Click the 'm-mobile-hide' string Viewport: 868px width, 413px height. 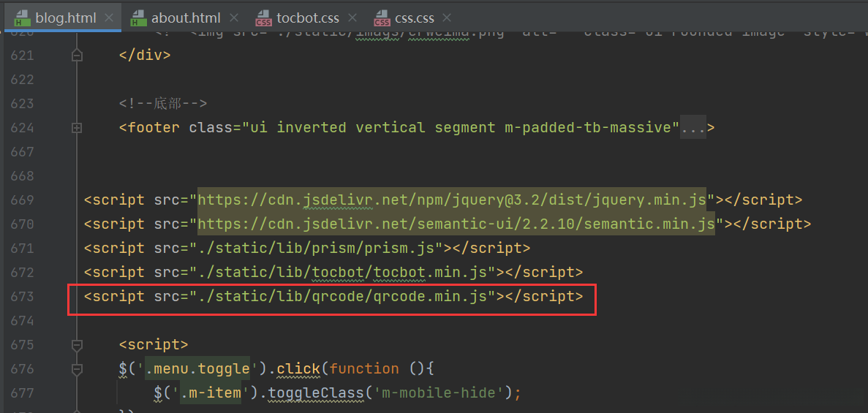(439, 393)
